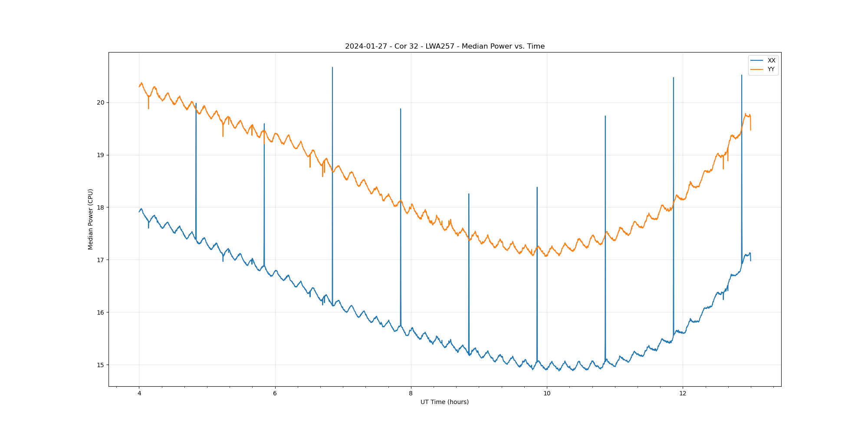The width and height of the screenshot is (868, 434).
Task: Click the blue line swatch in legend
Action: point(757,61)
